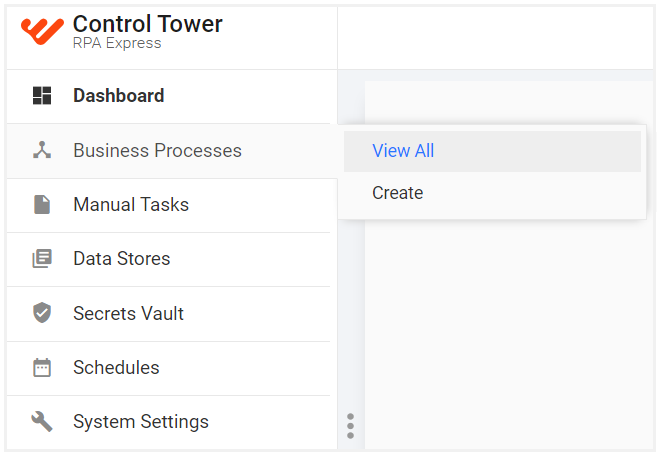Screen dimensions: 659x454
Task: Click the Dashboard grid icon
Action: coord(42,95)
